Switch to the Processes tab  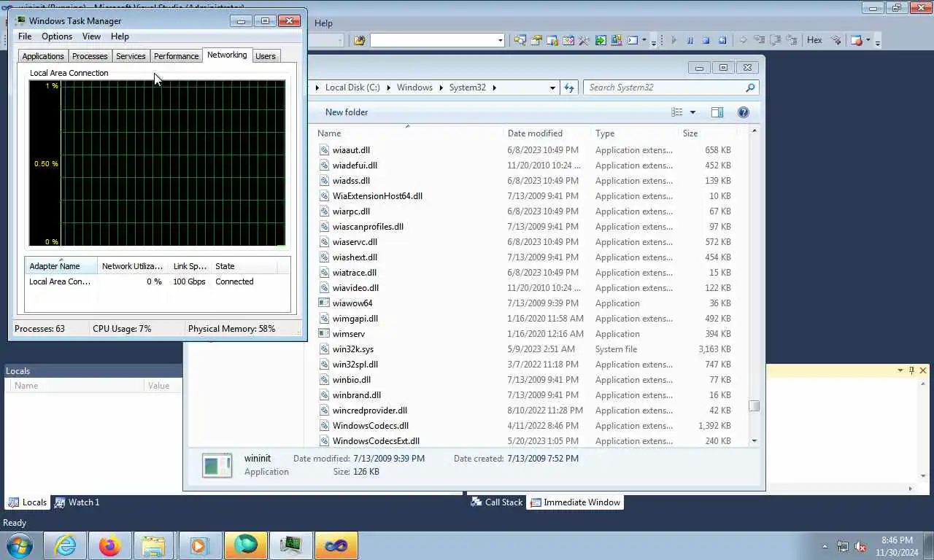click(90, 56)
